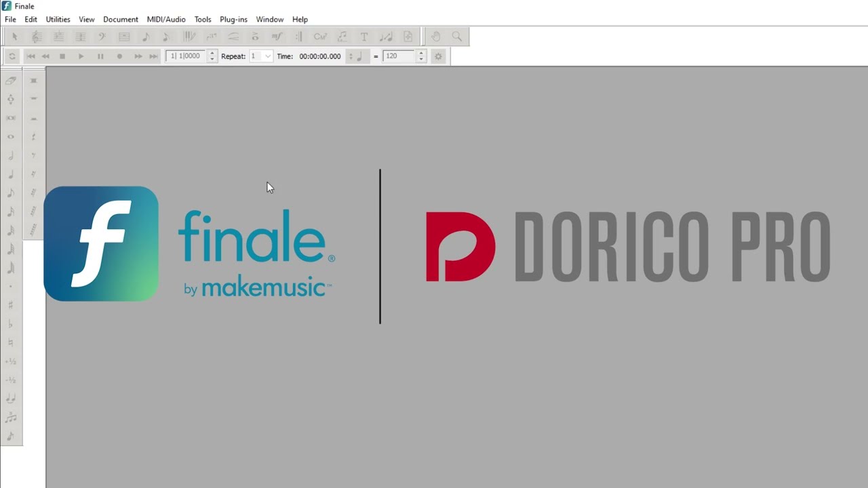Select the augmentation dot in palette
The image size is (868, 488).
[10, 287]
